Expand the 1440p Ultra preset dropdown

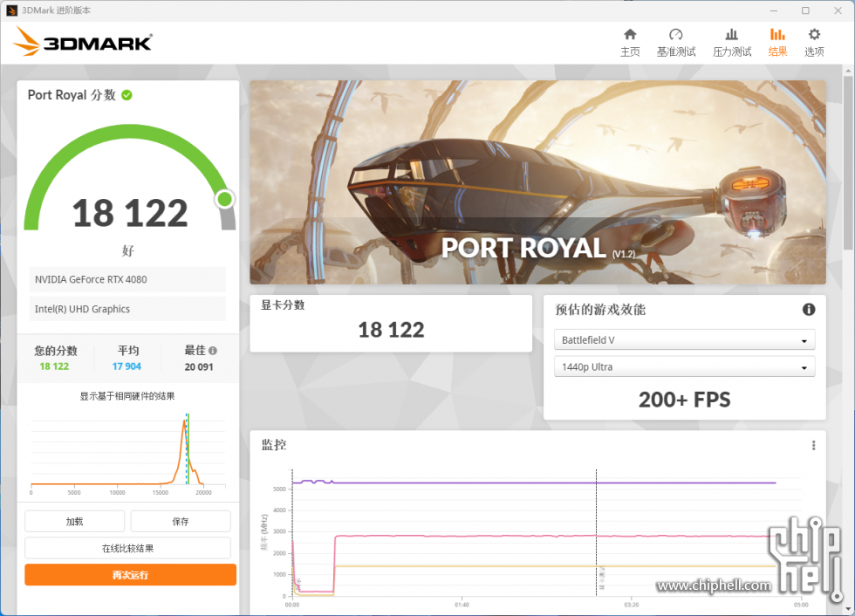click(684, 366)
